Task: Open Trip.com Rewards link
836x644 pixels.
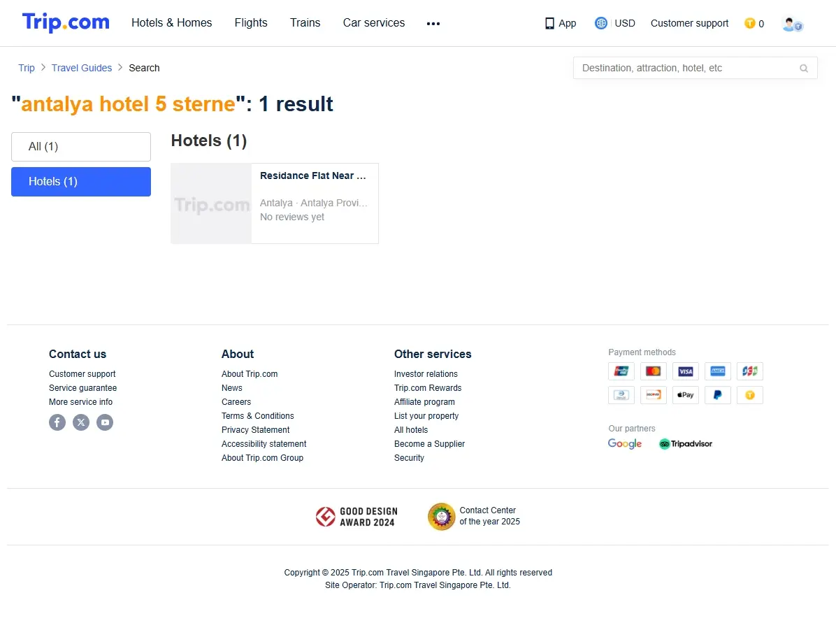Action: [x=428, y=388]
